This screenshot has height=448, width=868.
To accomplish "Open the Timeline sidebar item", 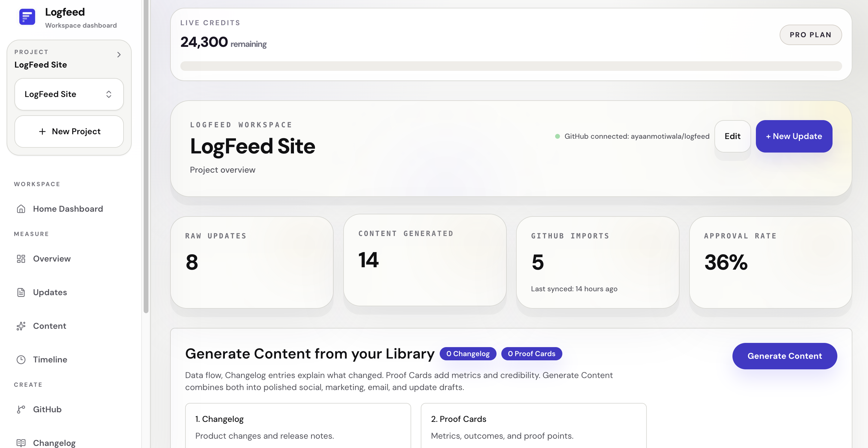I will point(50,360).
